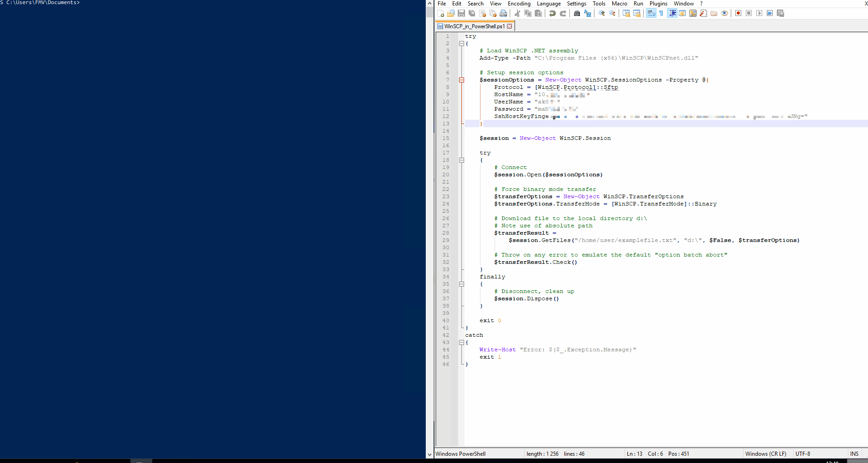Screen dimensions: 868x463
Task: Toggle Show all characters pilcrow button
Action: click(x=661, y=13)
